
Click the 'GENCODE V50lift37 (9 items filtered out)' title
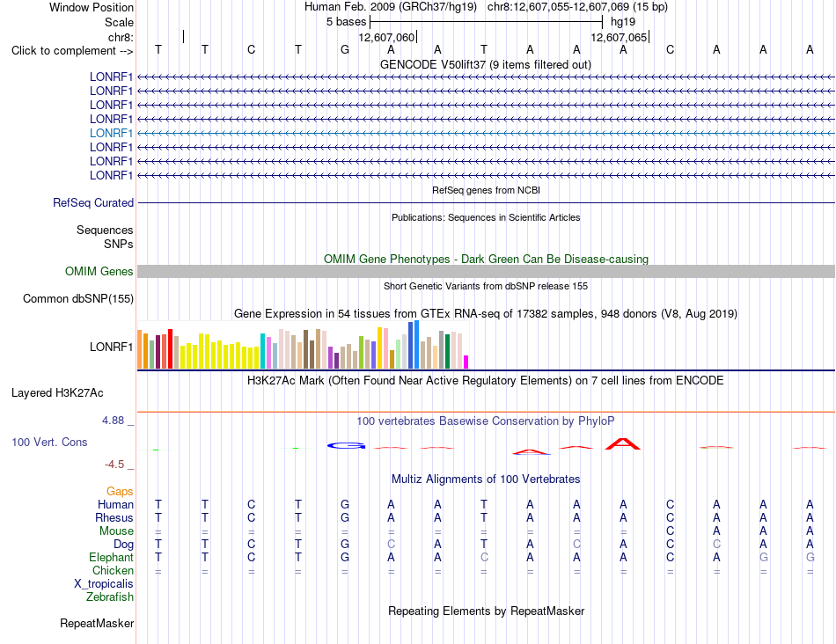pos(486,64)
